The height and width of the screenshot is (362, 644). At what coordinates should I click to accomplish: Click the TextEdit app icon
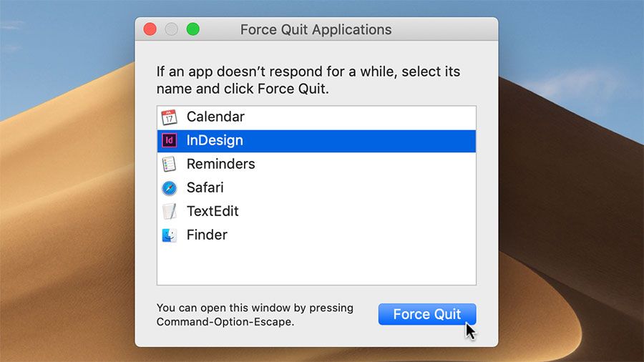(169, 212)
